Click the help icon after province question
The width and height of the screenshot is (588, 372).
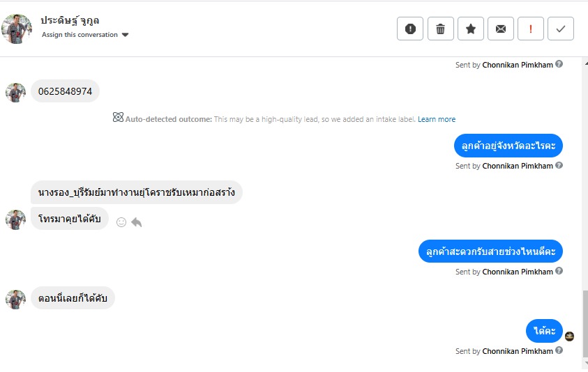point(559,166)
